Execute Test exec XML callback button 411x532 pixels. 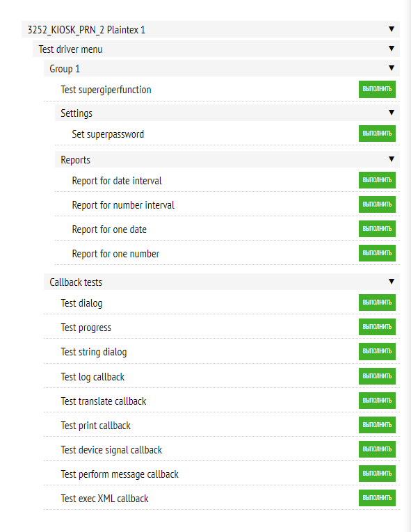pyautogui.click(x=377, y=498)
